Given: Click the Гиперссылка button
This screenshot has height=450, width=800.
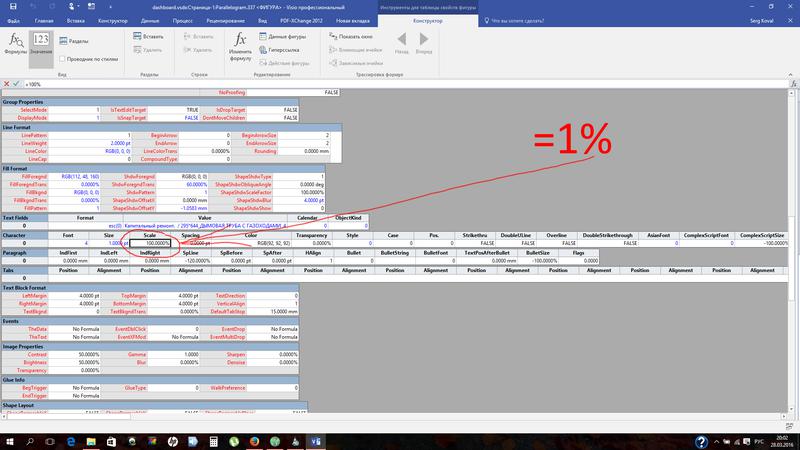Looking at the screenshot, I should tap(279, 49).
